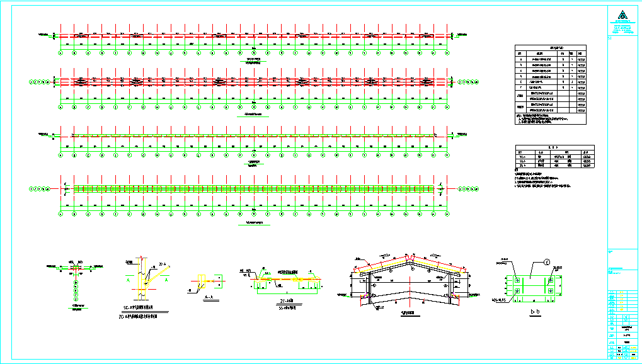Select the notes text below the lower table

[542, 178]
